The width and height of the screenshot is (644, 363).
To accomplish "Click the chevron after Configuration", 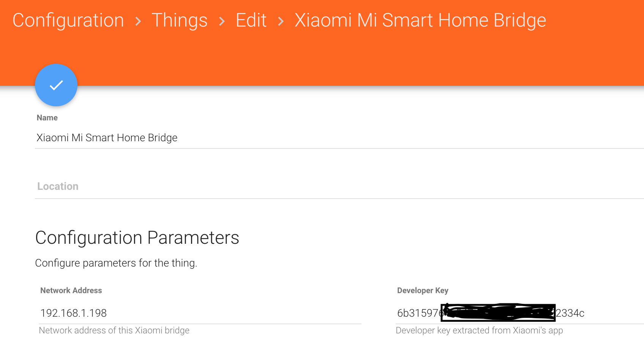I will (x=139, y=21).
